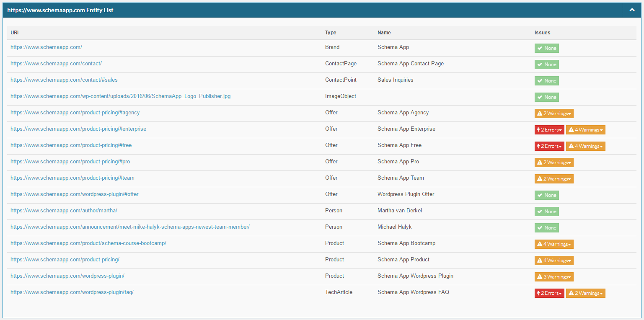Screen dimensions: 644x320
Task: Expand 2 Errors dropdown for Schema App Enterprise
Action: click(x=549, y=130)
